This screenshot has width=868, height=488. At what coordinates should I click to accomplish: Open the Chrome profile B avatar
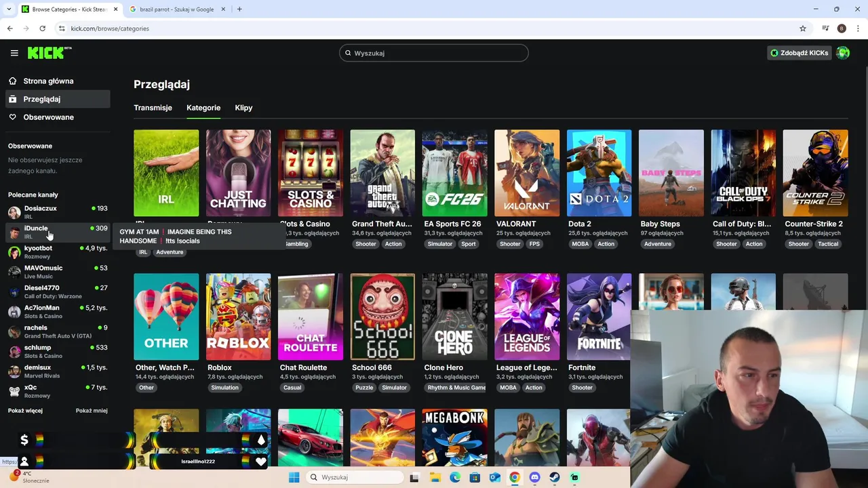click(x=842, y=28)
